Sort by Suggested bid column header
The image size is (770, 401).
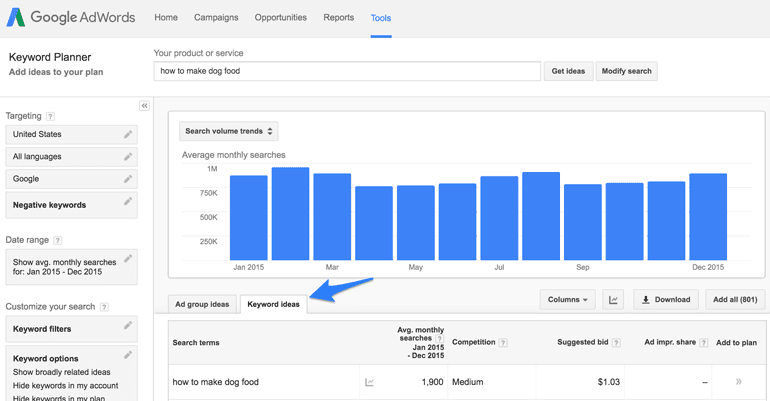[x=582, y=342]
